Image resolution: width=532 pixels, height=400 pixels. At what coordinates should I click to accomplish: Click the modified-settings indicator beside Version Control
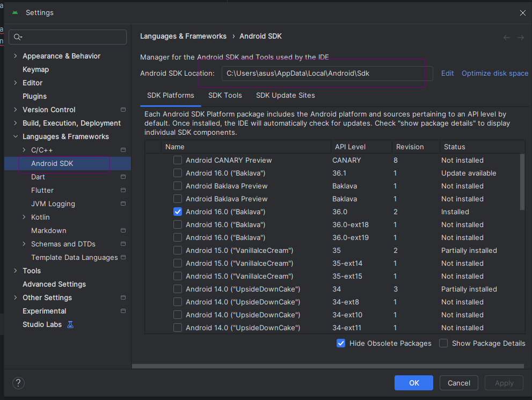point(122,110)
